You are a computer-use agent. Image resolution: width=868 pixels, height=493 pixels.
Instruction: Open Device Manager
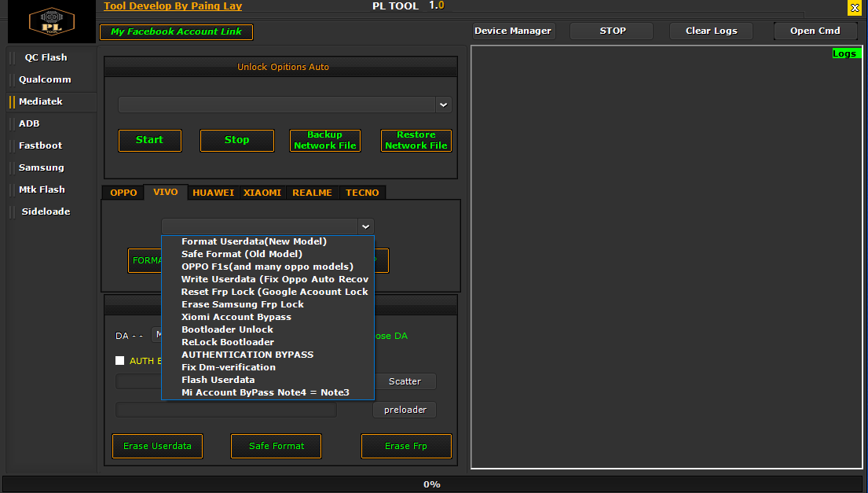[x=513, y=31]
